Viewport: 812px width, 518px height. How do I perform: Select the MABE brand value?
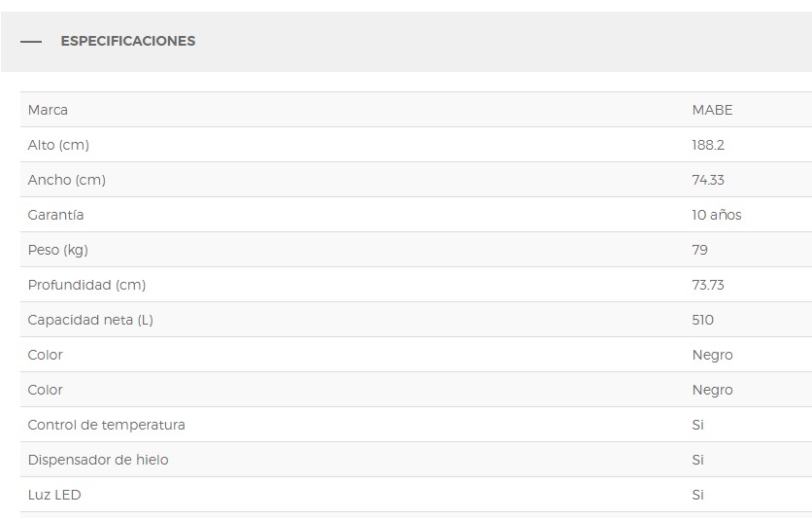point(712,110)
